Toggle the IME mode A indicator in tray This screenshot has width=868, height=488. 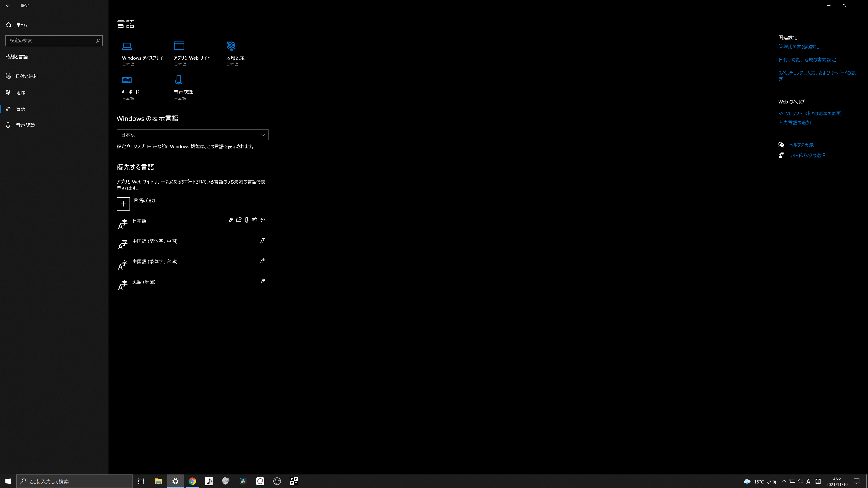808,481
